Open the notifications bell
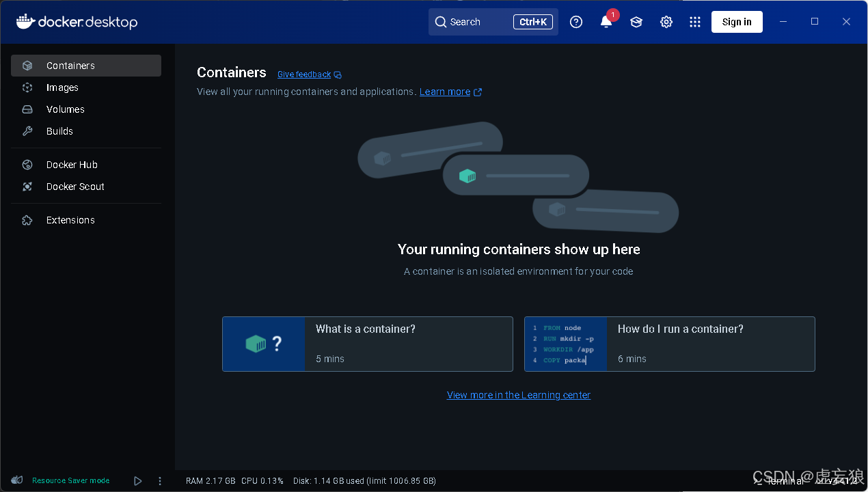 [x=606, y=22]
